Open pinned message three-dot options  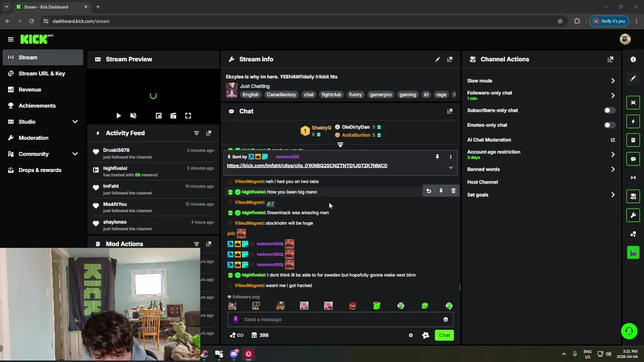pyautogui.click(x=450, y=157)
